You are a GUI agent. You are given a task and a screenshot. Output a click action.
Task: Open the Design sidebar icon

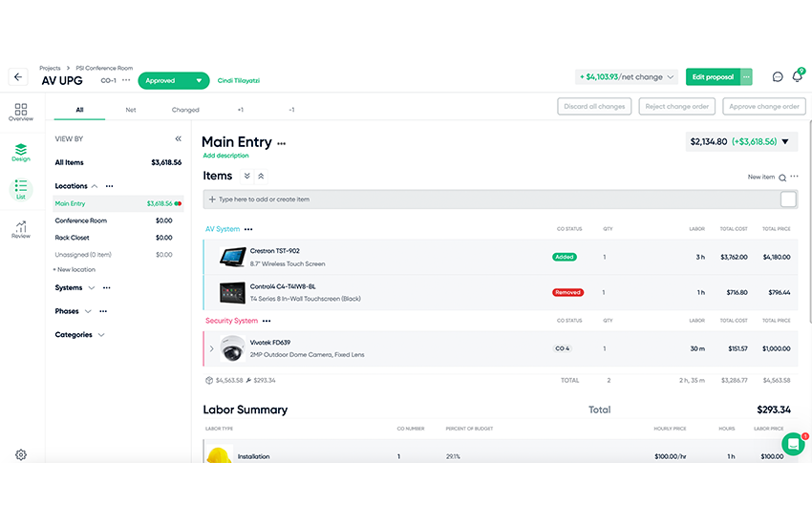[x=21, y=152]
